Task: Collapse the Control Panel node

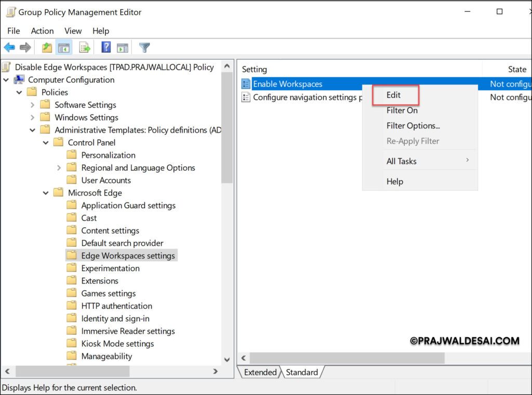Action: tap(46, 143)
